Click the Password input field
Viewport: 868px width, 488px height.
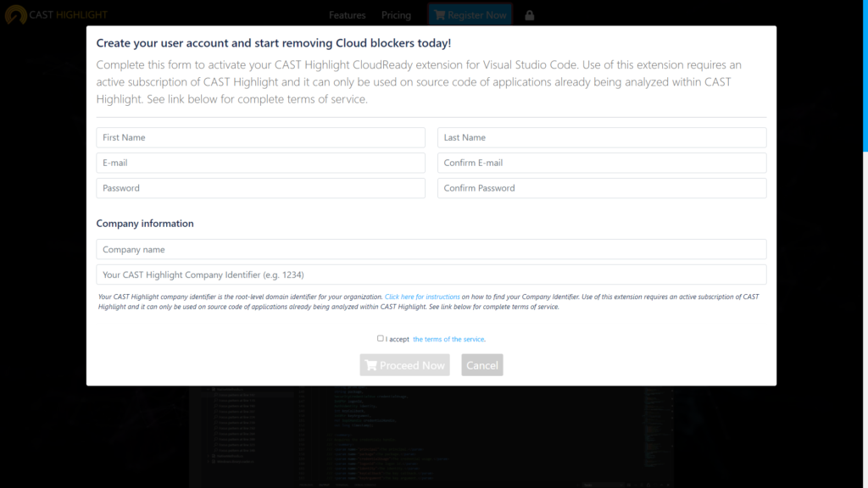tap(259, 188)
